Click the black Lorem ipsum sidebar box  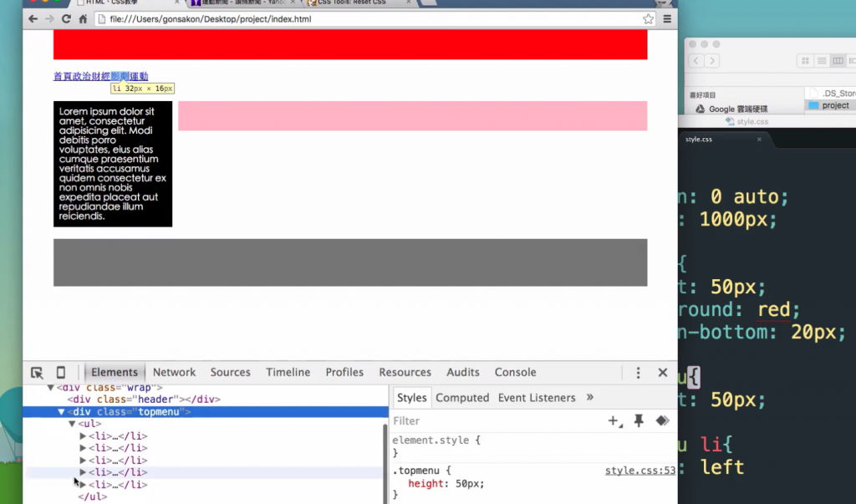point(113,164)
